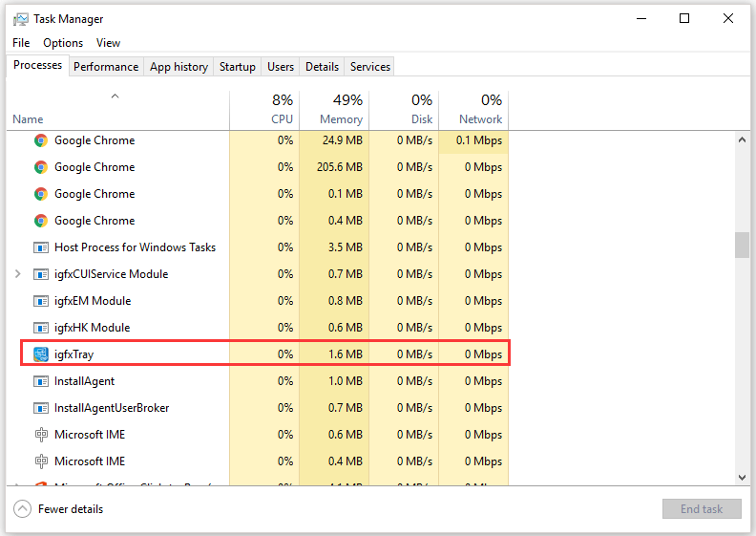
Task: Click the 24.9 MB memory value
Action: tap(343, 140)
